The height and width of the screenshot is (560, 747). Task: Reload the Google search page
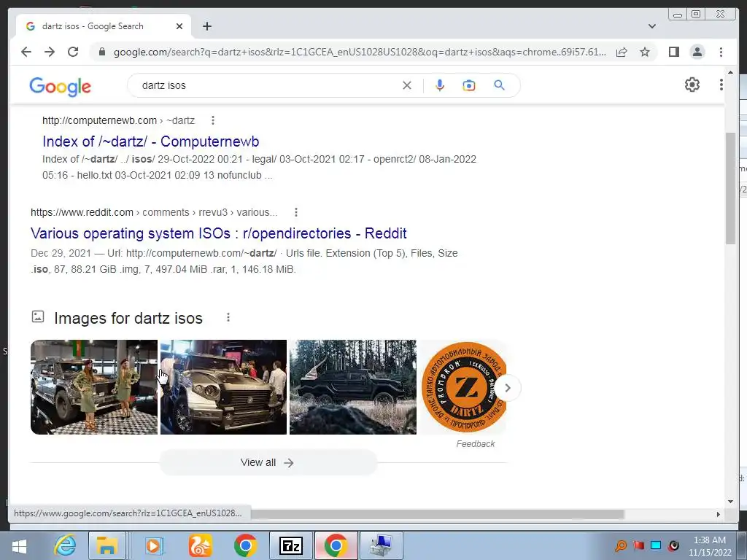[73, 52]
